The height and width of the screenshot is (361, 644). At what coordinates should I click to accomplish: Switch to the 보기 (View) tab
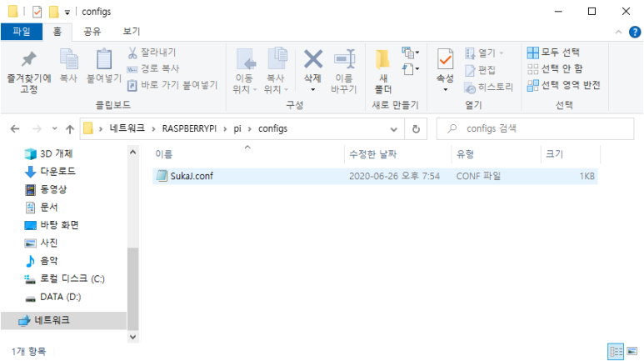pyautogui.click(x=132, y=32)
